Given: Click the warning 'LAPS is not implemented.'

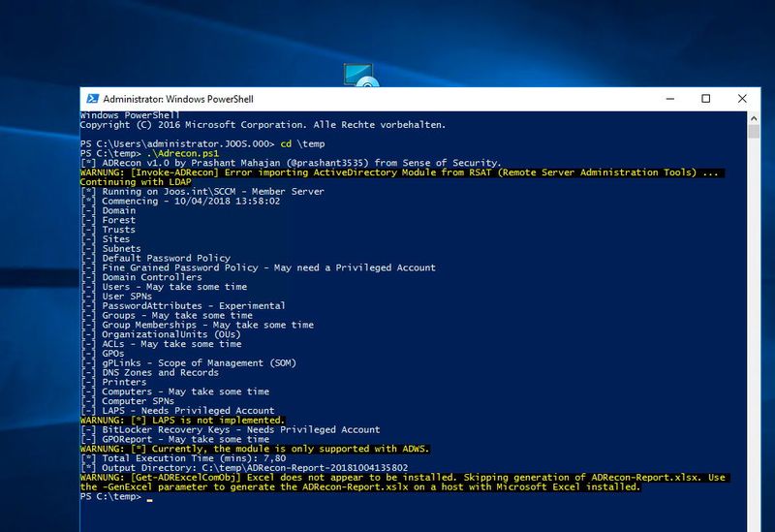Looking at the screenshot, I should click(182, 421).
